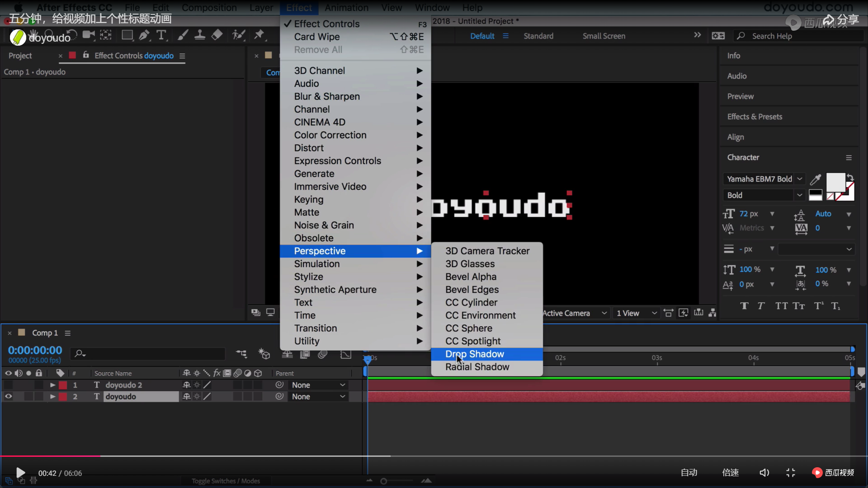Image resolution: width=868 pixels, height=488 pixels.
Task: Click Faux Bold text style button
Action: pyautogui.click(x=744, y=306)
